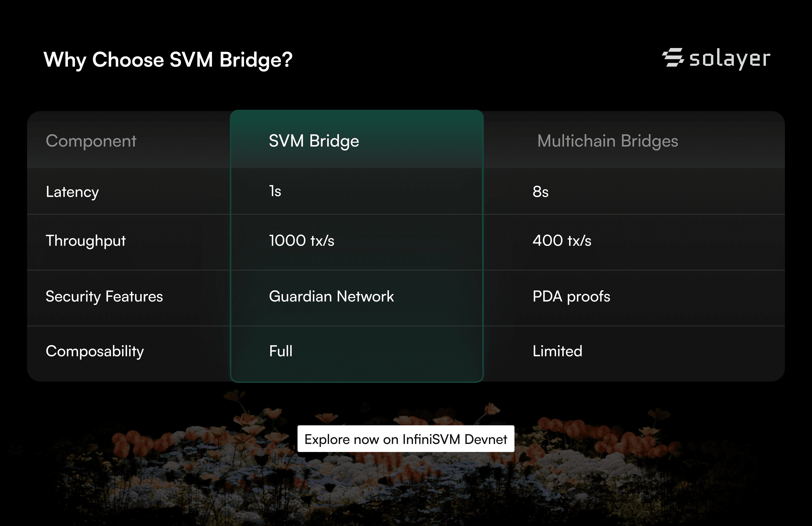Click the 1000 tx/s throughput cell
Image resolution: width=812 pixels, height=526 pixels.
302,241
